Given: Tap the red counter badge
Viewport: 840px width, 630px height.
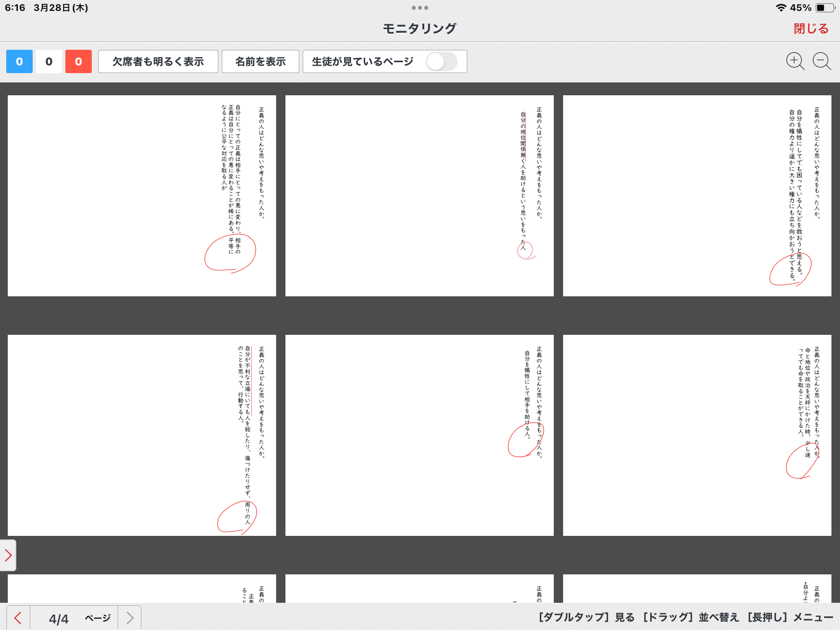Looking at the screenshot, I should pyautogui.click(x=79, y=61).
